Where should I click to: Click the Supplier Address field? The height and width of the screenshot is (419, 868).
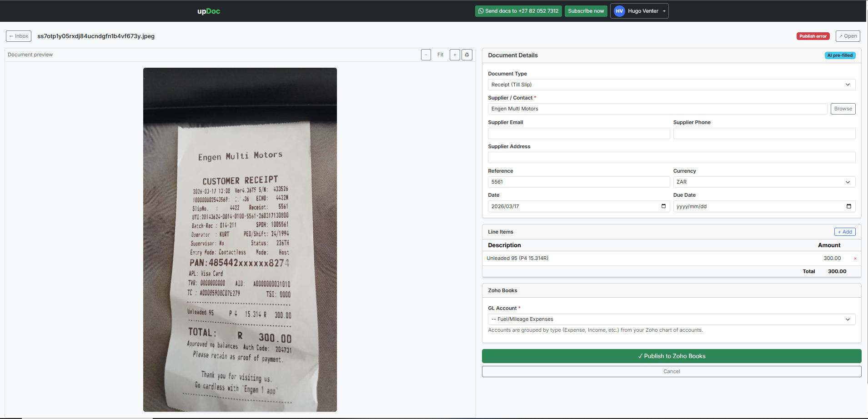(x=672, y=157)
